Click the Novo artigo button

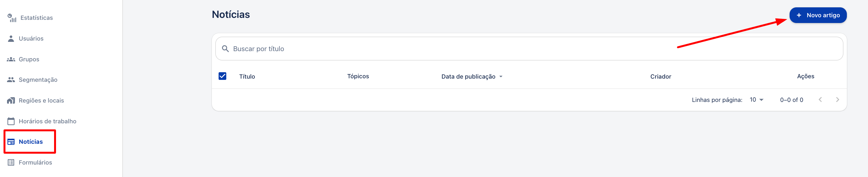[x=818, y=15]
